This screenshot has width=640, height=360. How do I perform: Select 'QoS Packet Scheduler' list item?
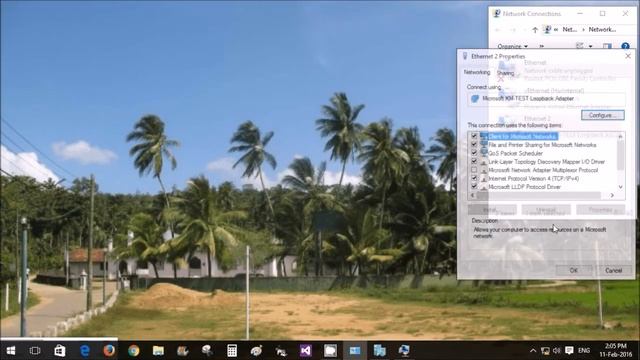[516, 153]
